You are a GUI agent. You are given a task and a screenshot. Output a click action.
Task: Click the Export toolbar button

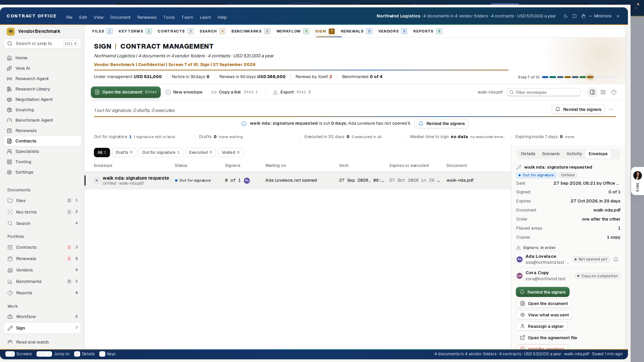(x=292, y=92)
